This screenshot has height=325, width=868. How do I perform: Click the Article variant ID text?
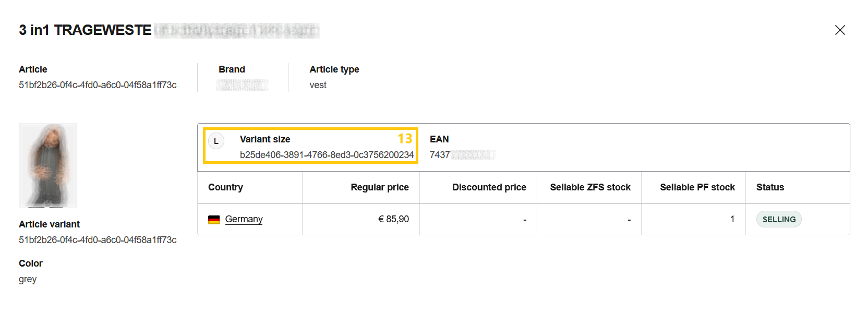pos(98,240)
